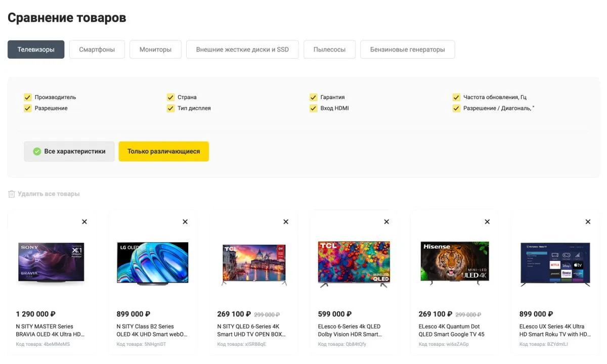Open the Sony BRAVIA TV image
The height and width of the screenshot is (364, 607).
click(51, 262)
